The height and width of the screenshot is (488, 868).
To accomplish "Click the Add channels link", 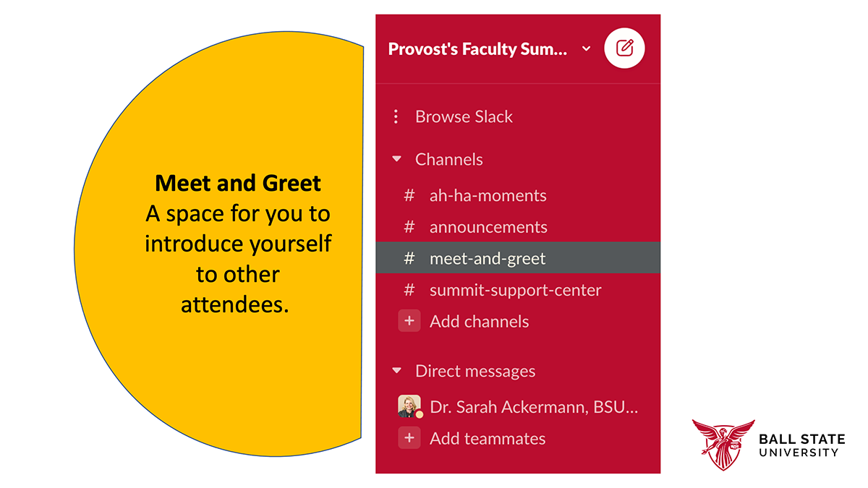I will tap(479, 321).
